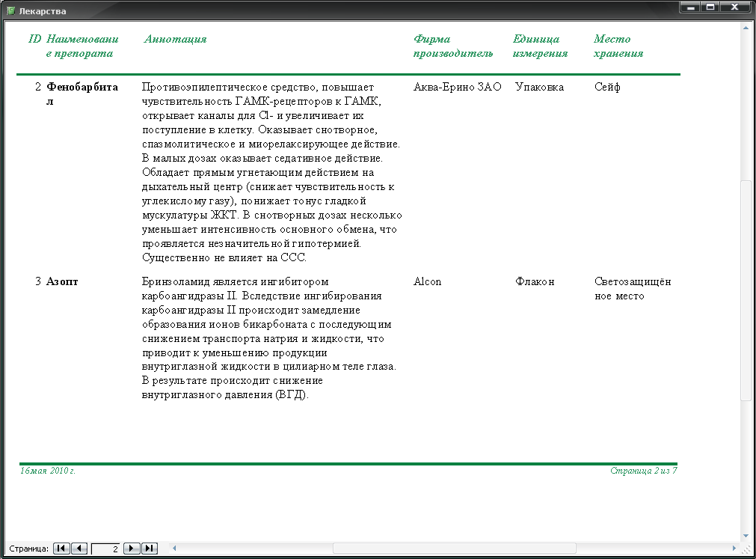
Task: Click footer text "Страница 2 из 7"
Action: click(644, 471)
